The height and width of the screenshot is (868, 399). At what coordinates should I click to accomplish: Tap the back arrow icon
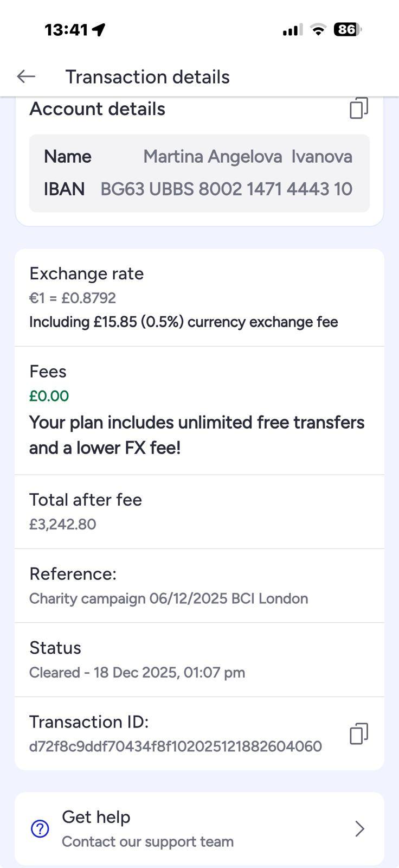[x=26, y=76]
